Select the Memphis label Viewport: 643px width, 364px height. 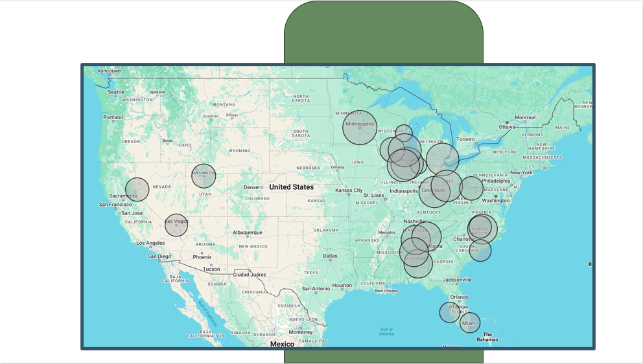pos(387,233)
